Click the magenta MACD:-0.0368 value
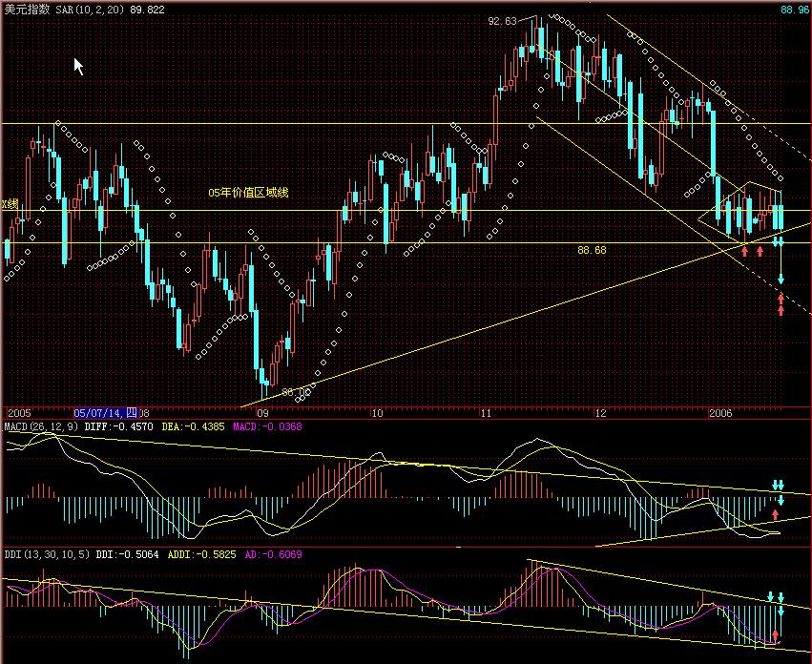Screen dimensions: 812x664 pos(267,426)
